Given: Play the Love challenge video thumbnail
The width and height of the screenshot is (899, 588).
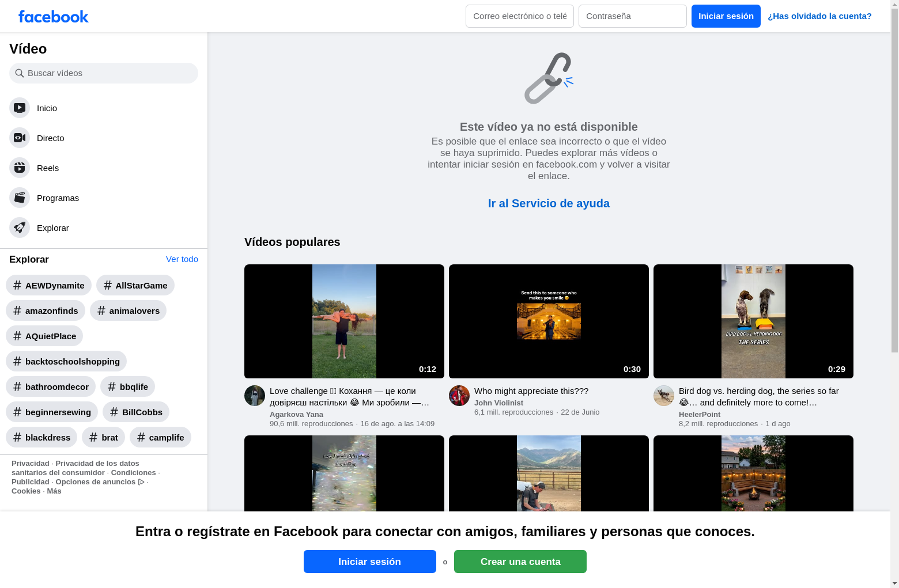Looking at the screenshot, I should 344,321.
